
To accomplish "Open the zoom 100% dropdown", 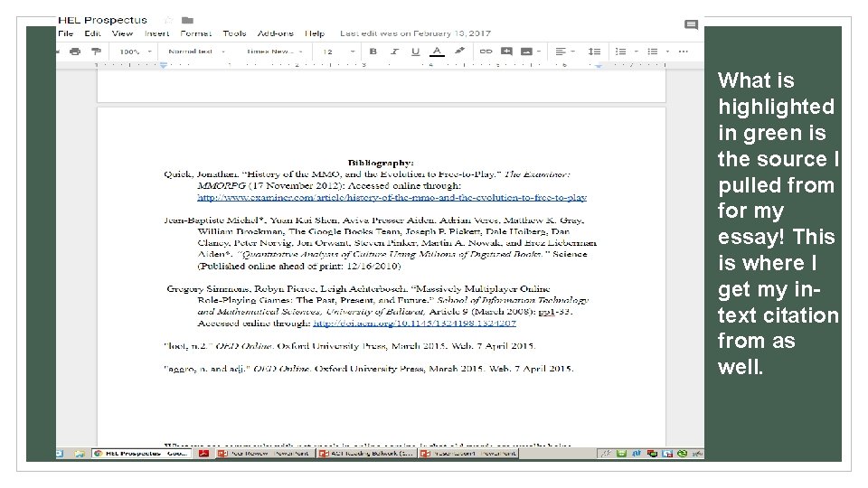I will click(135, 52).
